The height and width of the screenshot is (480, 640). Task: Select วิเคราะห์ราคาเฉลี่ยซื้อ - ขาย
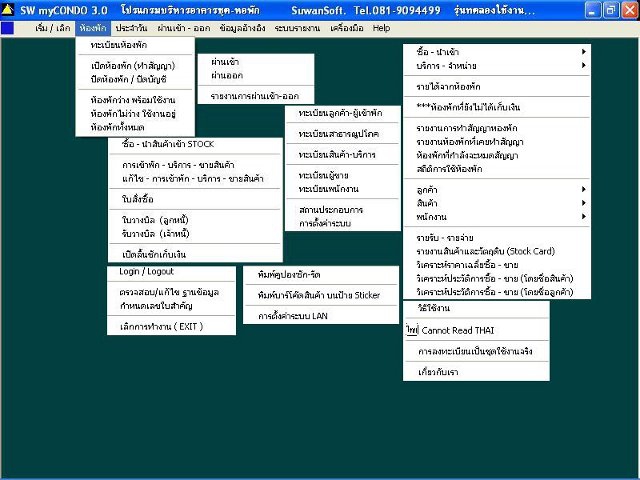tap(497, 265)
